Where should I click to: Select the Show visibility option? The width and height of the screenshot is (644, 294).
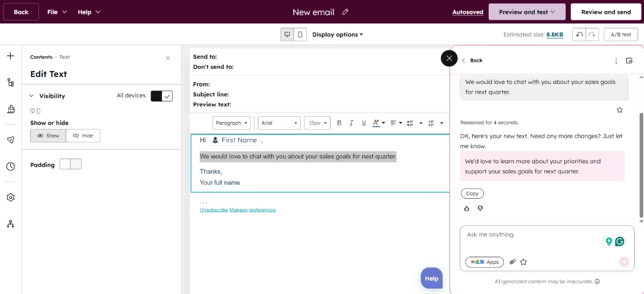click(48, 135)
